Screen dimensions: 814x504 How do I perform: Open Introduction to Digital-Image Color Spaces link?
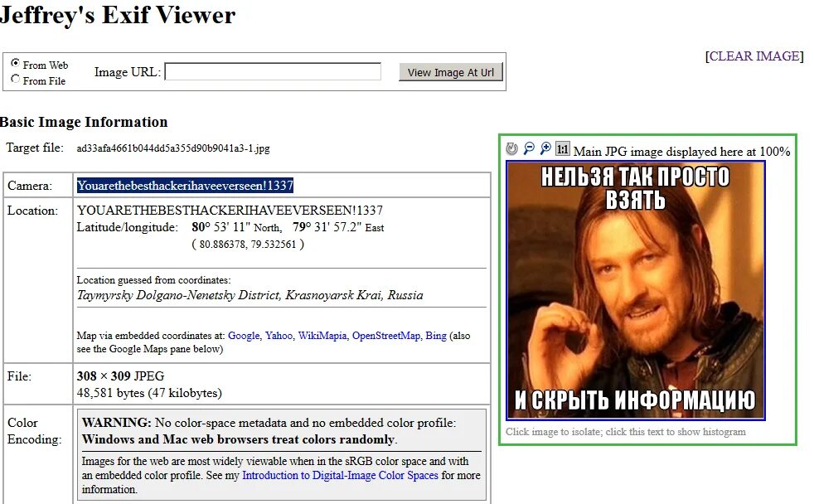340,476
